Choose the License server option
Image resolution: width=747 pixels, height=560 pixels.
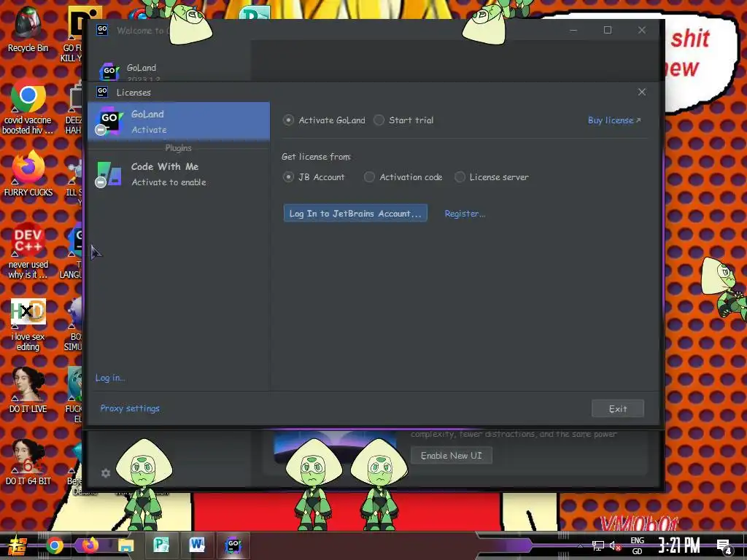460,177
